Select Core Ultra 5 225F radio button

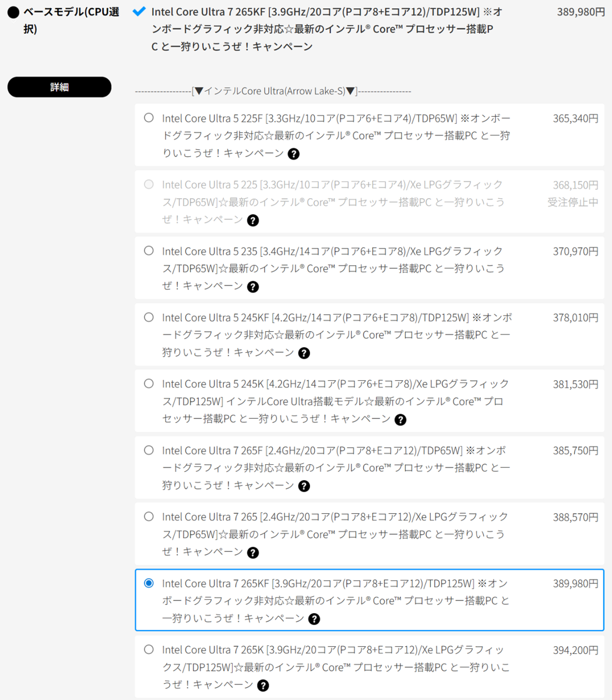click(x=149, y=118)
